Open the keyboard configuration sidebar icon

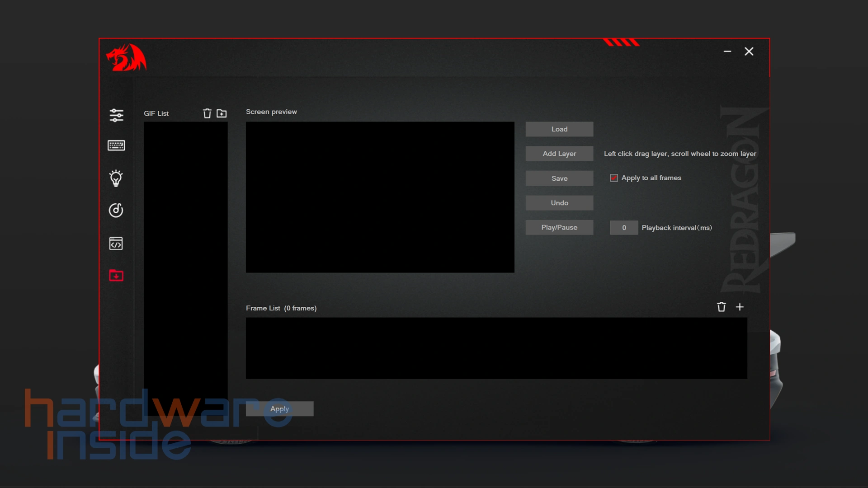116,145
